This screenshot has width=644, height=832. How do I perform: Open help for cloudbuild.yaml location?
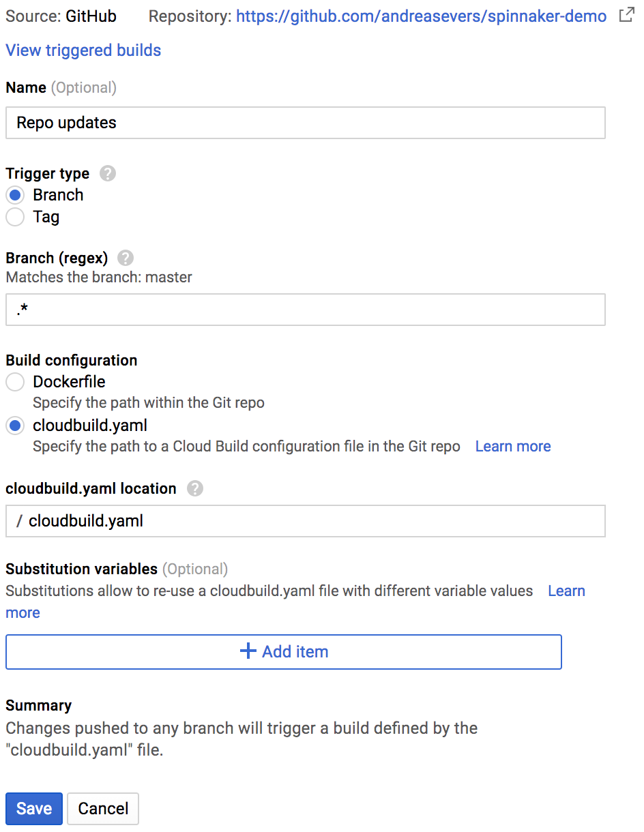pos(195,488)
